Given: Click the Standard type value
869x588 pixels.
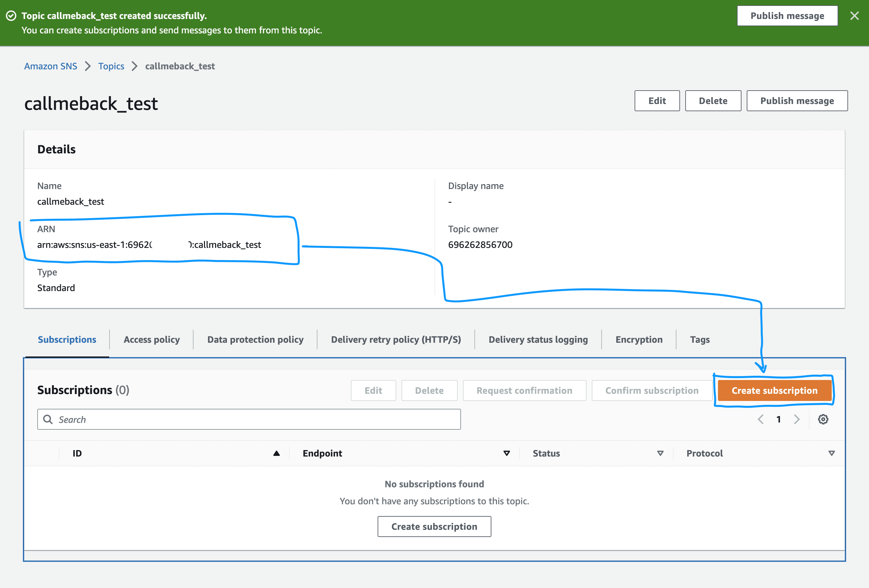Looking at the screenshot, I should [x=56, y=288].
